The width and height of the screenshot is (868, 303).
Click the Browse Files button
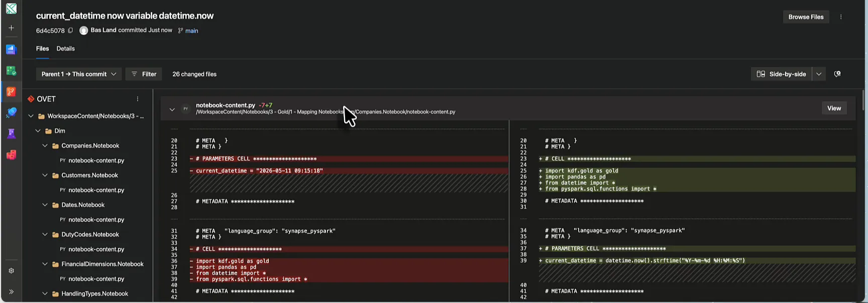click(806, 17)
